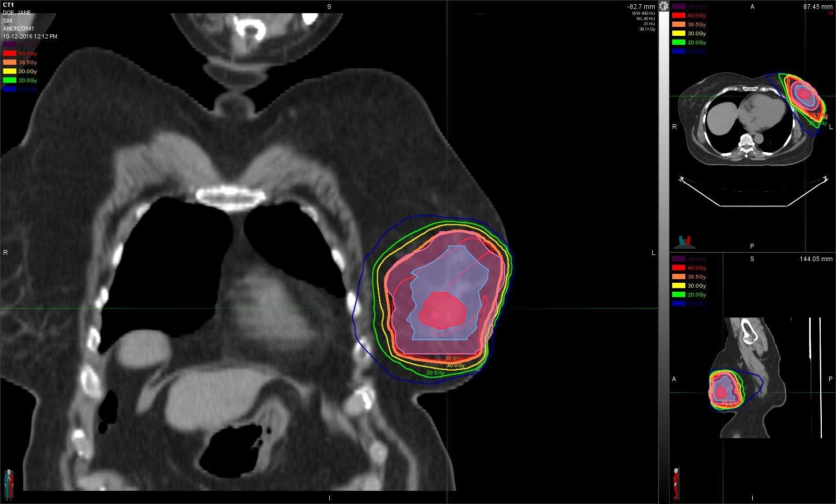Click the -82.7 mm slice position readout
This screenshot has width=836, height=504.
[641, 7]
